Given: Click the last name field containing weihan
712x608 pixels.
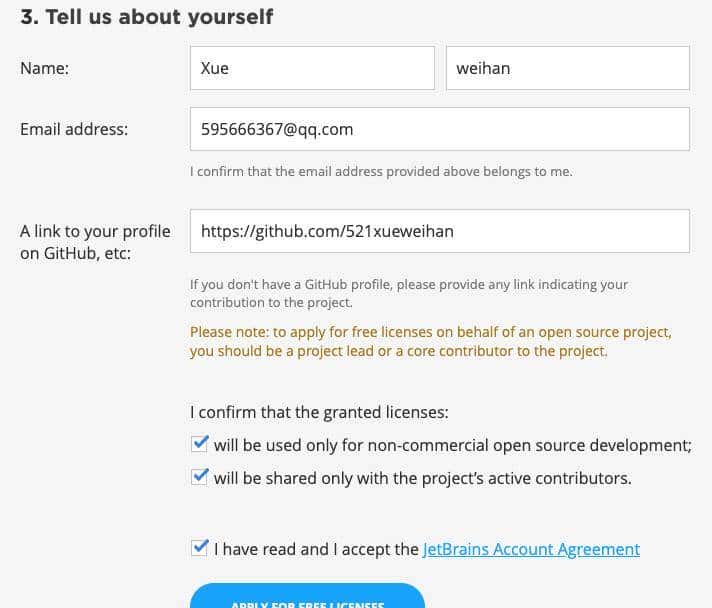Looking at the screenshot, I should coord(567,68).
